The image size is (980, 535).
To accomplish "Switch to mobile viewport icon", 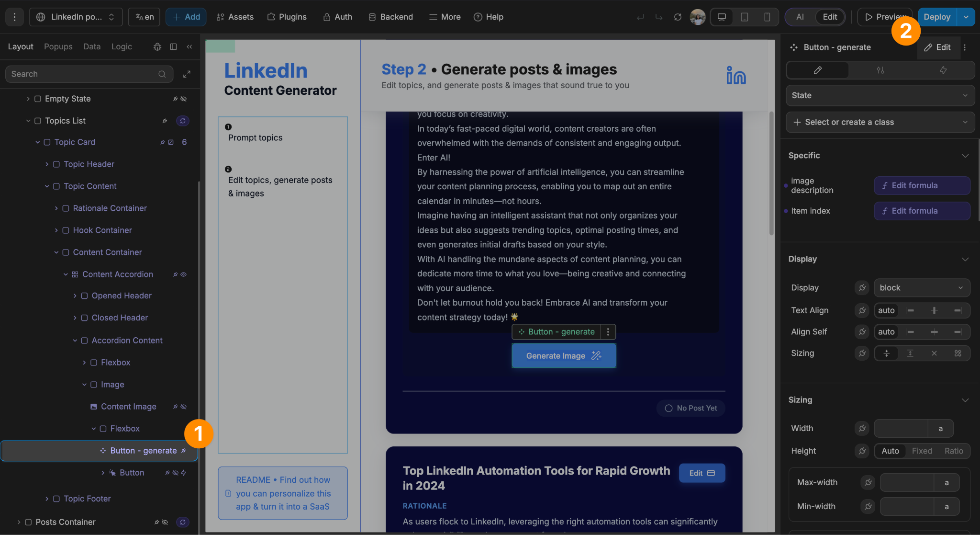I will [767, 17].
